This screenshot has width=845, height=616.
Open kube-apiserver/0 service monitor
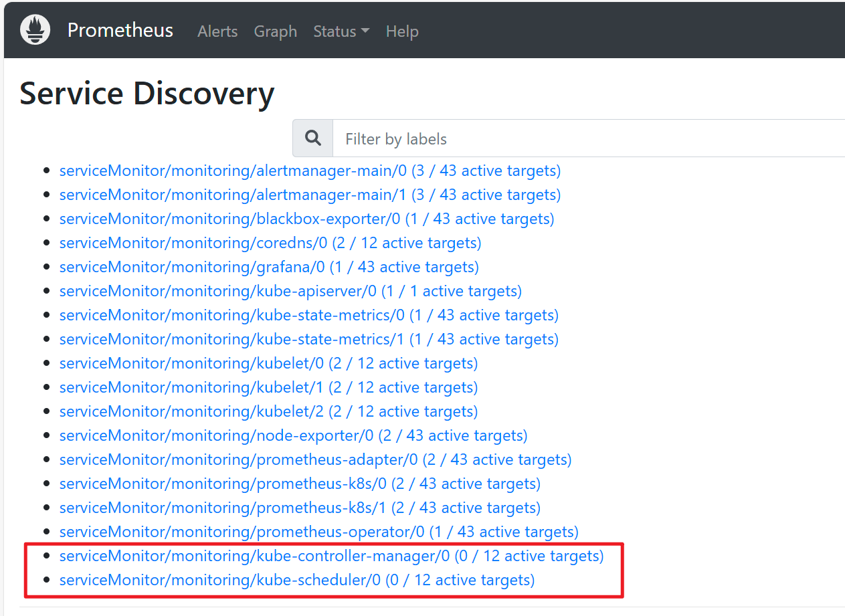point(290,291)
